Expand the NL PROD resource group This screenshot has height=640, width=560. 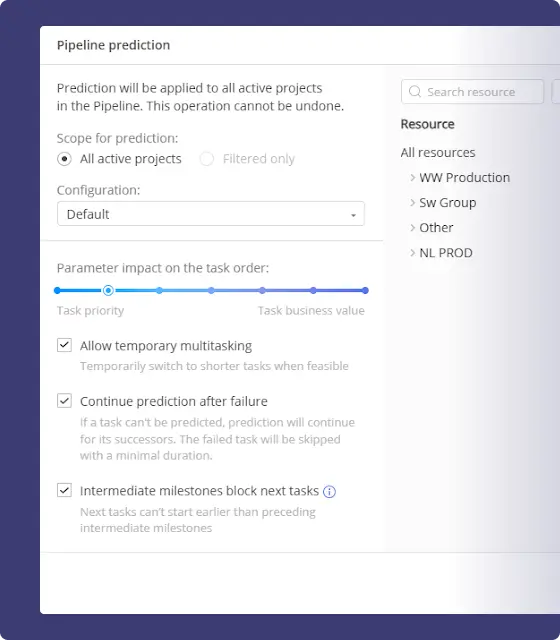click(412, 253)
